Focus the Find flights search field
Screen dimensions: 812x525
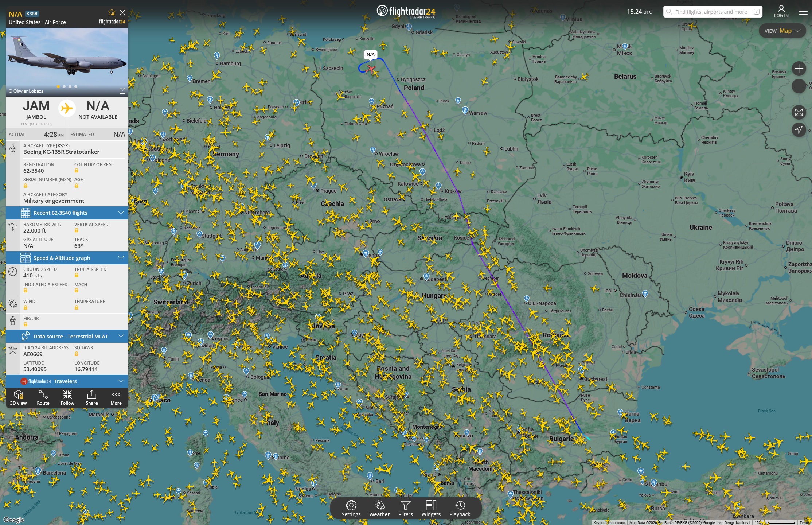(713, 12)
